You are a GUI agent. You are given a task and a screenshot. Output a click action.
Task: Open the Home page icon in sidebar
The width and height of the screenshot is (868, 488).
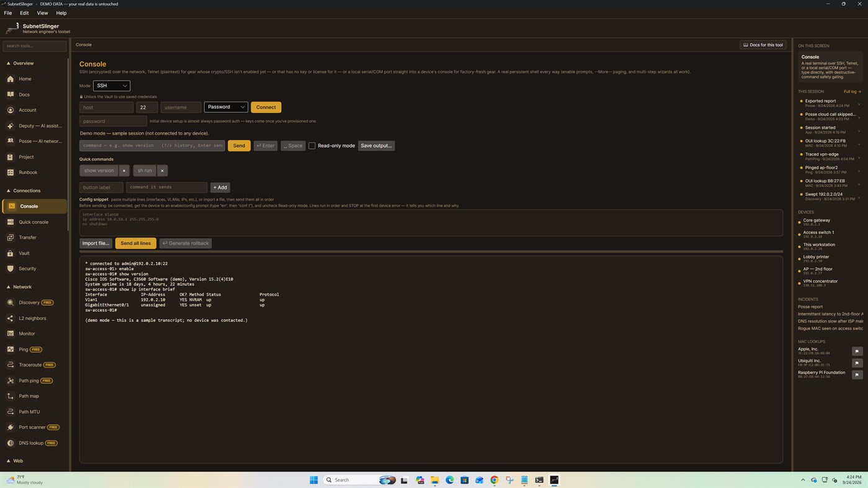coord(11,79)
